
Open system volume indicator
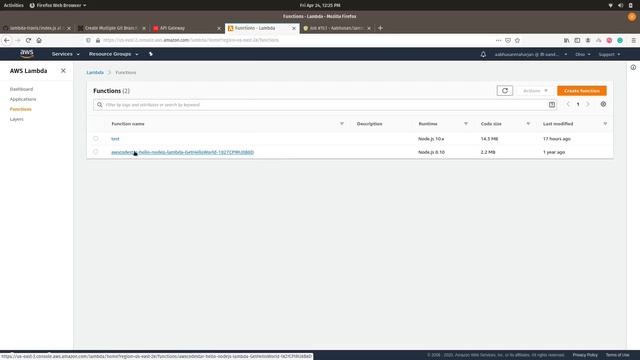tap(620, 5)
